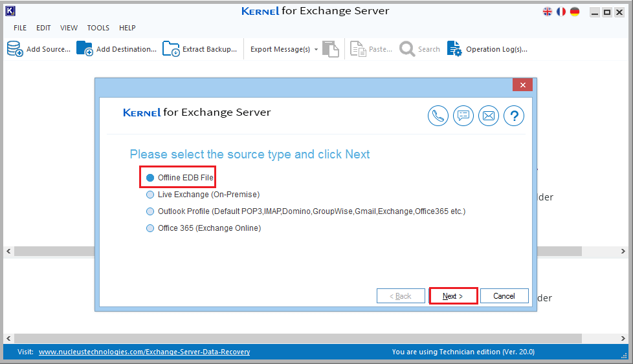Click the copy messages toolbar icon

click(x=331, y=48)
